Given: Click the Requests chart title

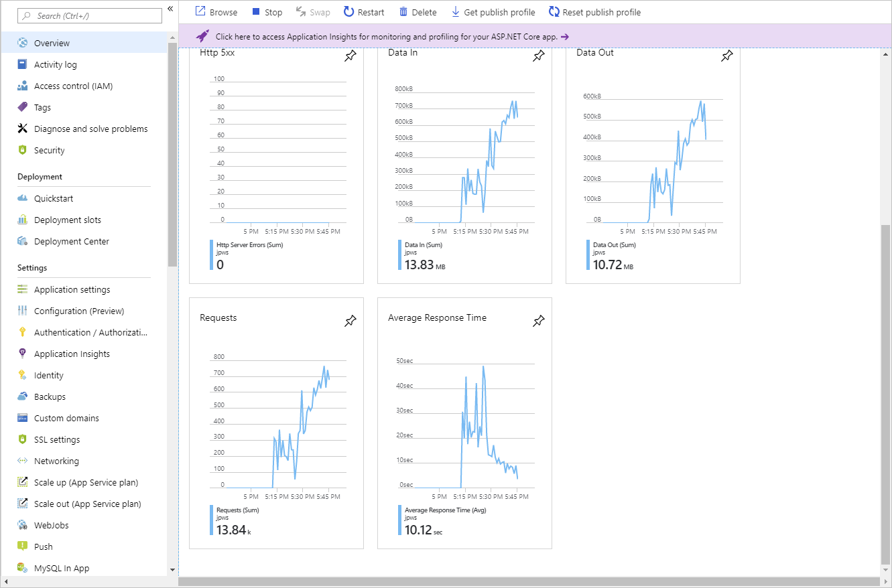Looking at the screenshot, I should (218, 317).
